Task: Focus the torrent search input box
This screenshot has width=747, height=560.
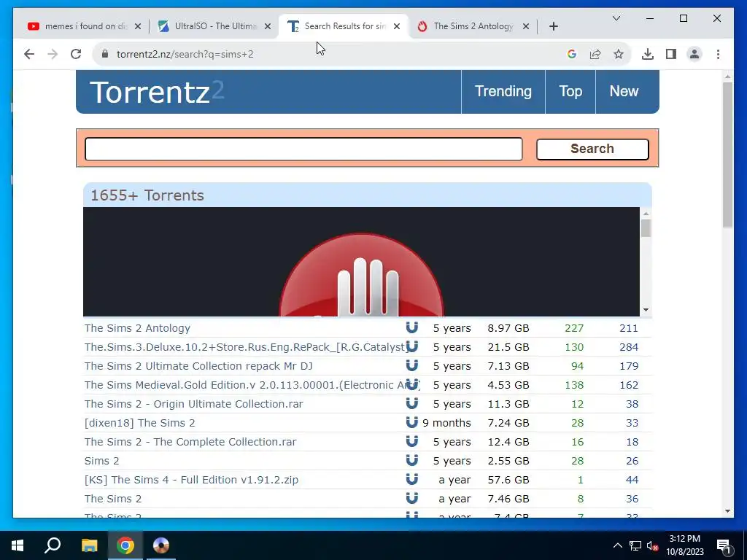Action: pos(303,149)
